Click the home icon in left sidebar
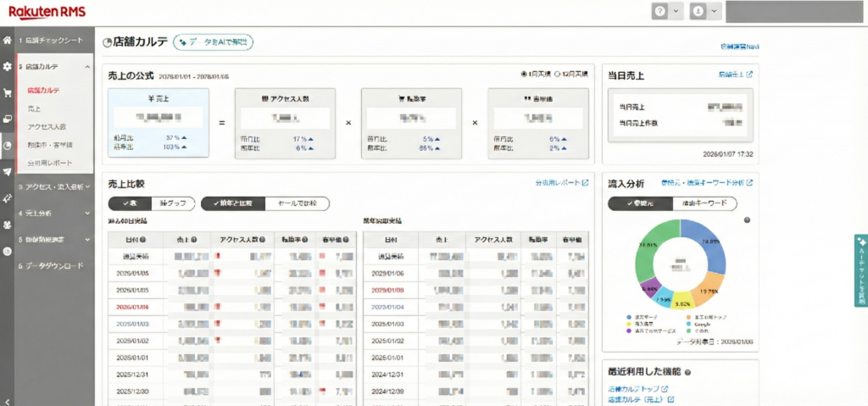 (x=8, y=40)
